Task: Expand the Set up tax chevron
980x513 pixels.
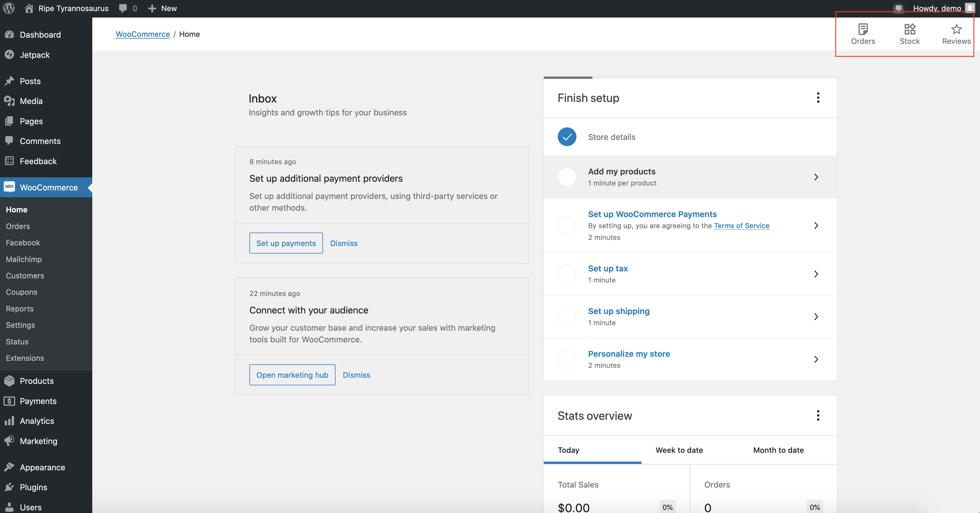Action: (816, 274)
